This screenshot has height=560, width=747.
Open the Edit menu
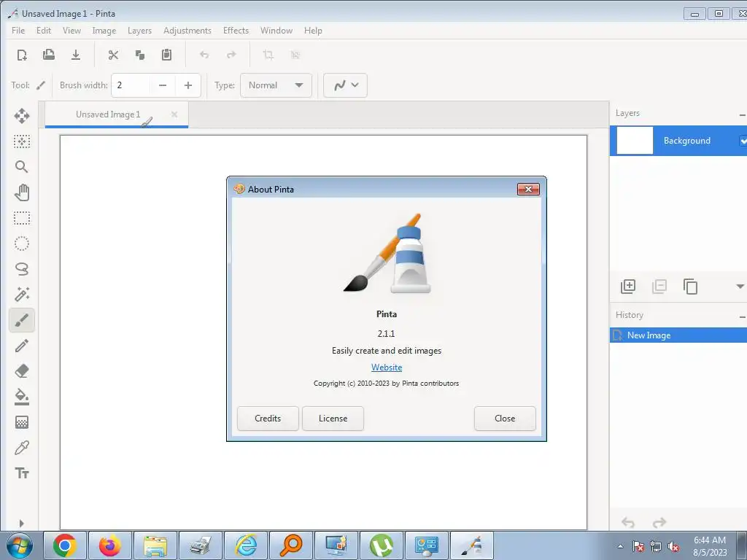pos(43,31)
